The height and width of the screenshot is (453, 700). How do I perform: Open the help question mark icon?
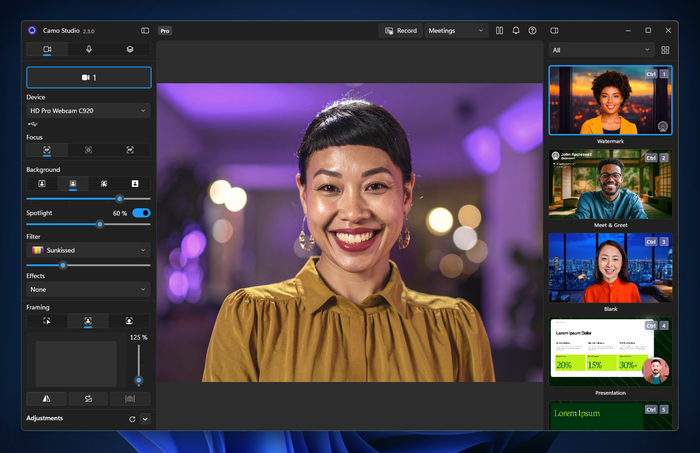click(x=532, y=30)
